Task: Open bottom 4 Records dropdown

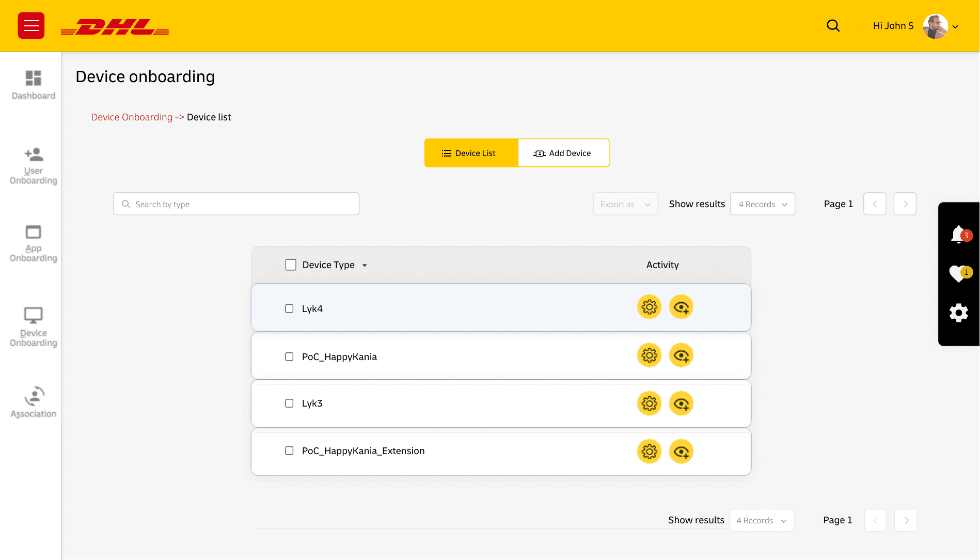Action: click(x=762, y=520)
